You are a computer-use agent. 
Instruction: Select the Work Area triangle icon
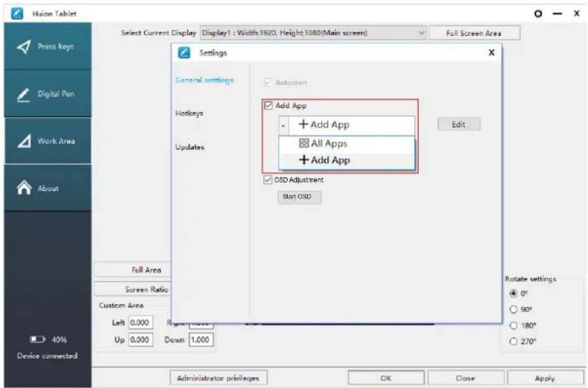pyautogui.click(x=24, y=141)
